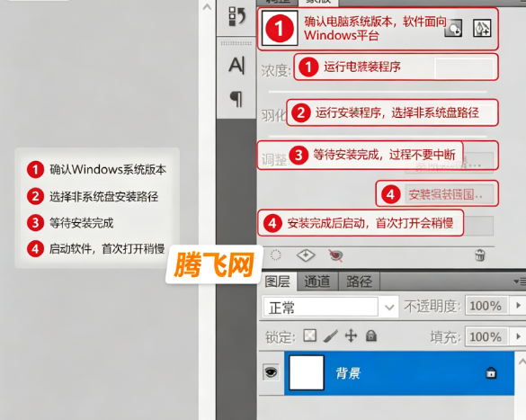
Task: Open the Layers panel options menu
Action: tap(521, 281)
